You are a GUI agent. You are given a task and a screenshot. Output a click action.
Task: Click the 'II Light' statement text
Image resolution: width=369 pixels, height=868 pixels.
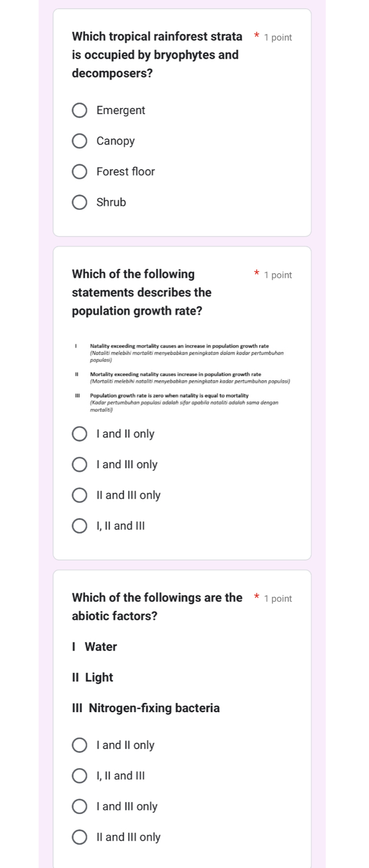click(93, 678)
